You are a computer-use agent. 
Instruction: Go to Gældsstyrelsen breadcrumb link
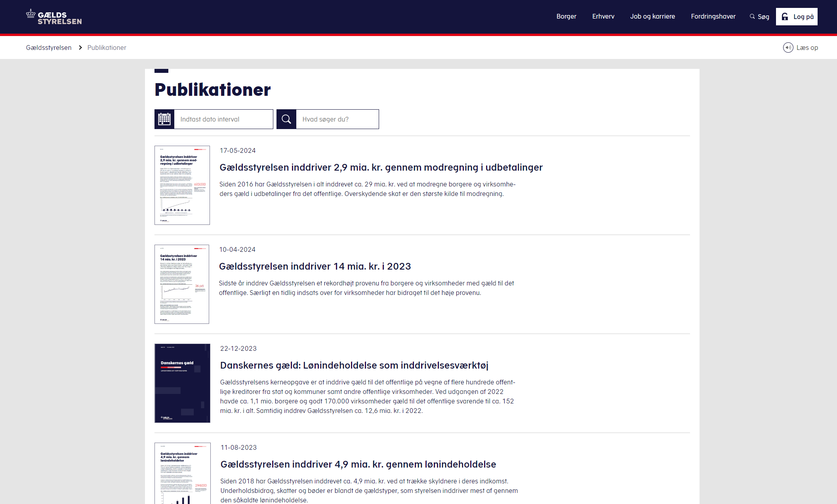49,48
